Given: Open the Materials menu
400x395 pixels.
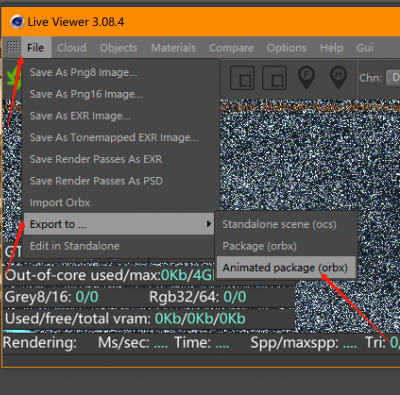Looking at the screenshot, I should [173, 48].
